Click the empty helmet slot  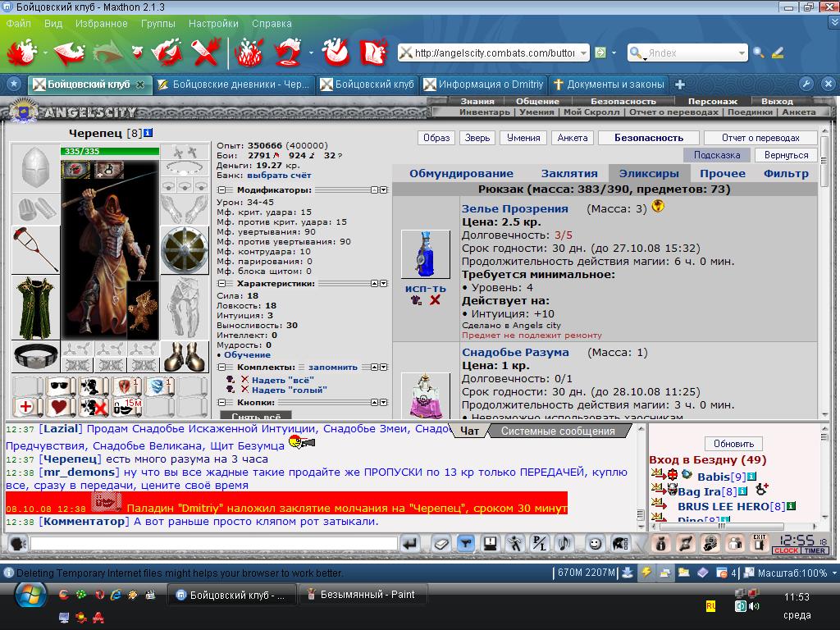click(35, 167)
